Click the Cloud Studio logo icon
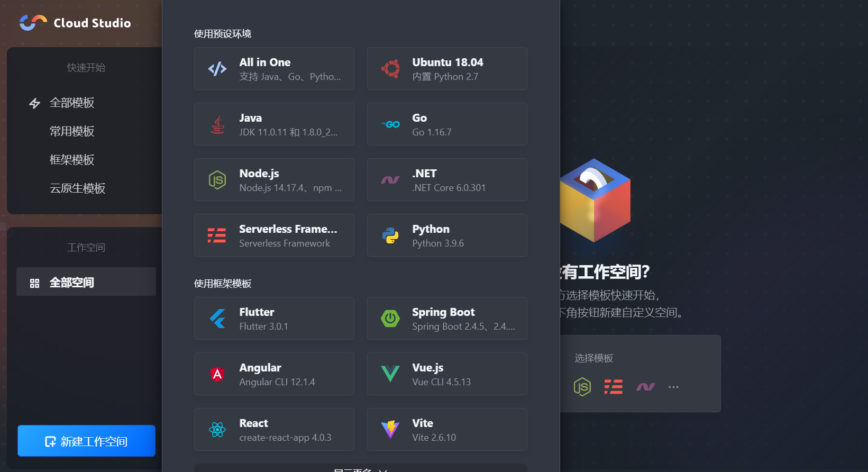Screen dimensions: 868x472 click(33, 23)
